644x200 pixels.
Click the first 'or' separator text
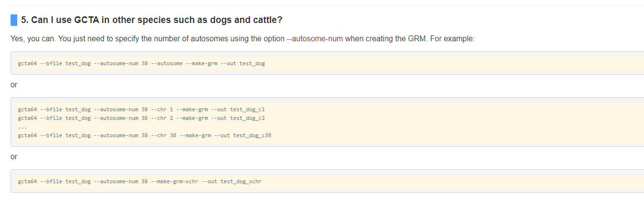pyautogui.click(x=13, y=85)
